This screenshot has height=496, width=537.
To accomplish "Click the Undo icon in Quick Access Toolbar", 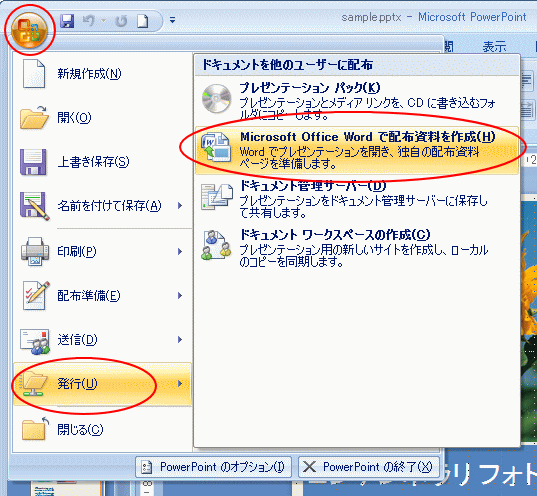I will tap(89, 21).
